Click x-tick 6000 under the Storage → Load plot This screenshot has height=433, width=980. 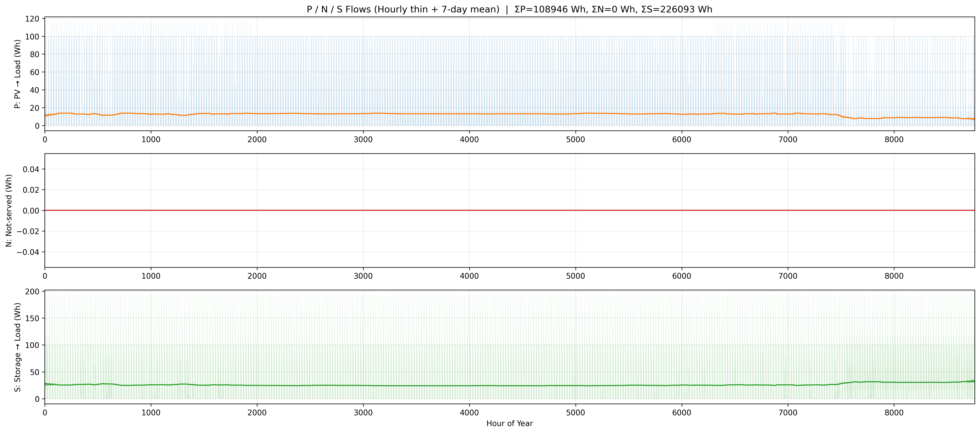(682, 412)
